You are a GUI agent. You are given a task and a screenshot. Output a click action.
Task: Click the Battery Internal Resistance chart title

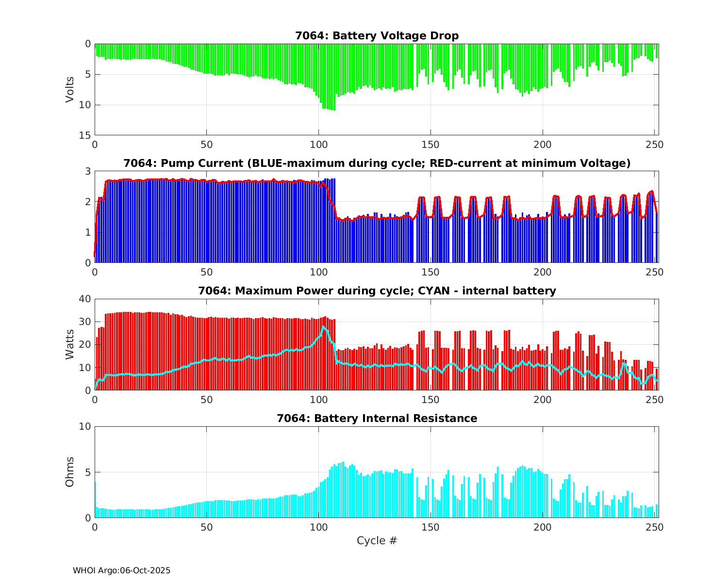click(377, 419)
